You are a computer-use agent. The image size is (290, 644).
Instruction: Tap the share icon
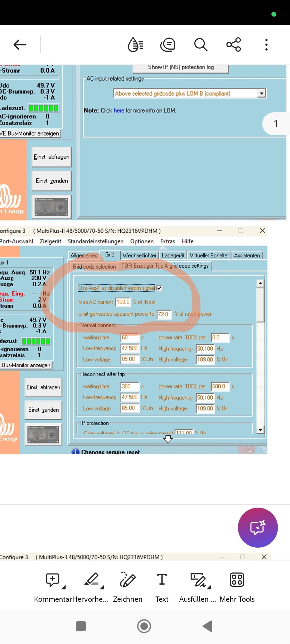[x=233, y=45]
